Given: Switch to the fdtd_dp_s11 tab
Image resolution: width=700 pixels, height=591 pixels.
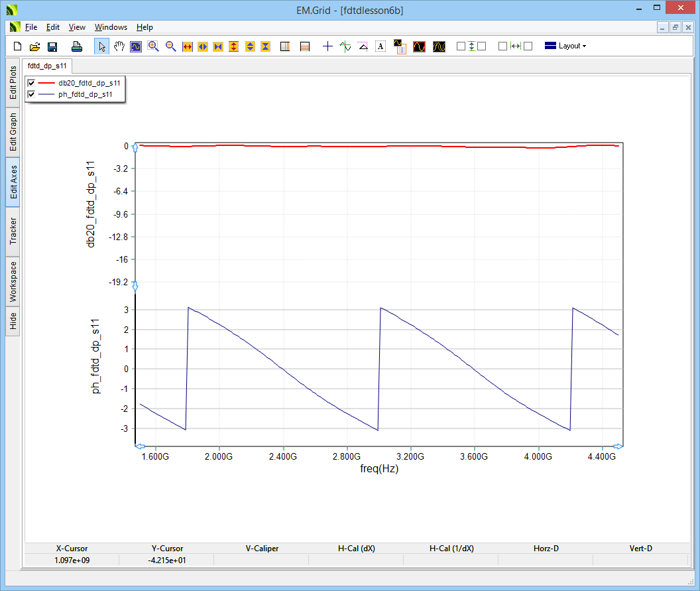Looking at the screenshot, I should (46, 66).
